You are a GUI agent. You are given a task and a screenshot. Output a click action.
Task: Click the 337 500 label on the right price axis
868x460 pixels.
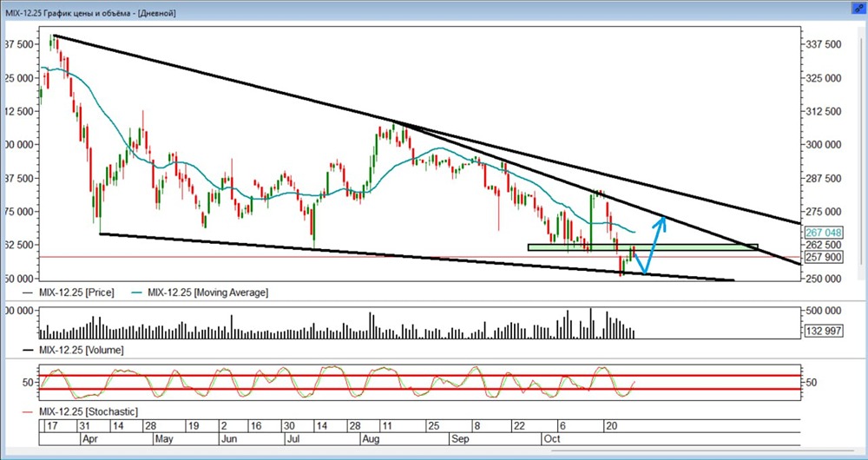pyautogui.click(x=825, y=44)
